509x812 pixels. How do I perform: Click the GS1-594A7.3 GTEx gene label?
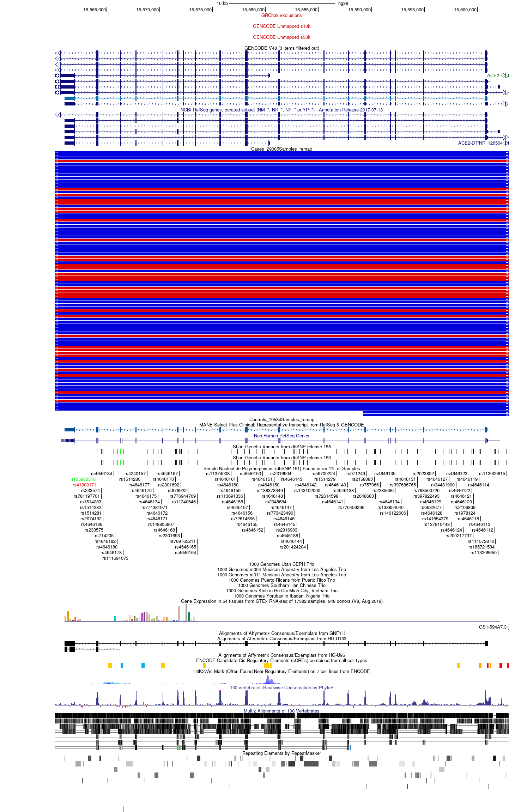(x=492, y=627)
